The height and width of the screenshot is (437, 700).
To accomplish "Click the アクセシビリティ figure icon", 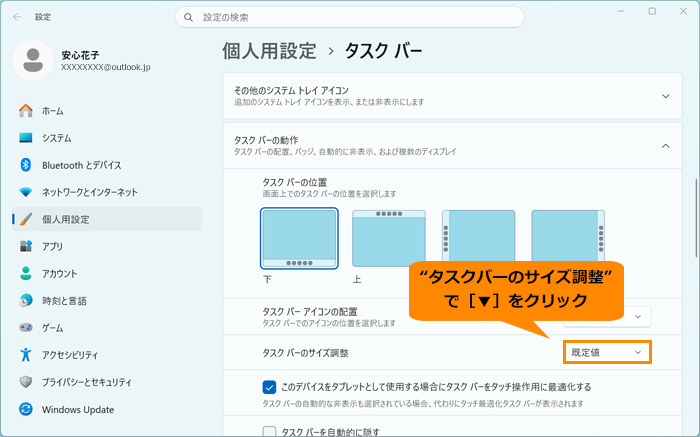I will pos(26,355).
